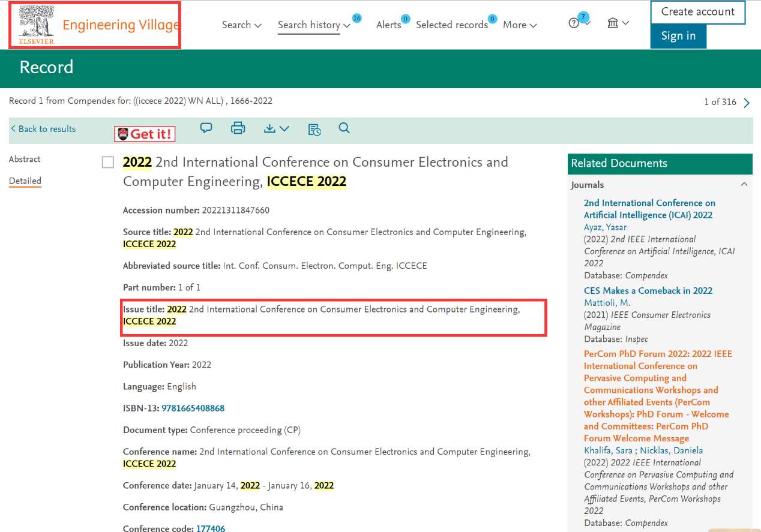Open the institution building icon menu

click(613, 23)
